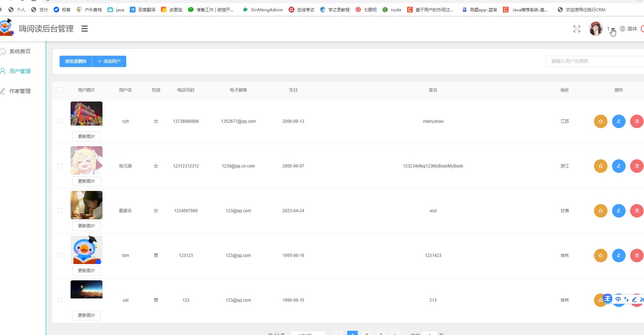Open 作家管理 in the sidebar
644x335 pixels.
(20, 91)
